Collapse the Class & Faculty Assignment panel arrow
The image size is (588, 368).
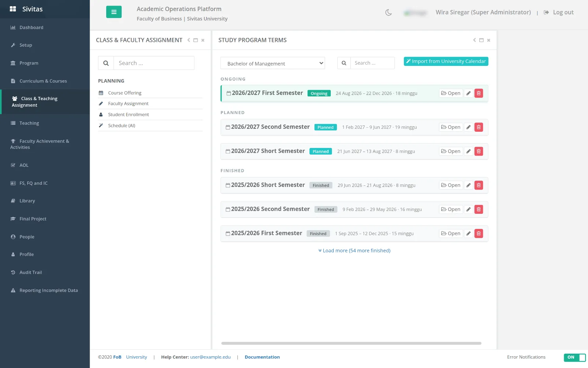[x=189, y=40]
